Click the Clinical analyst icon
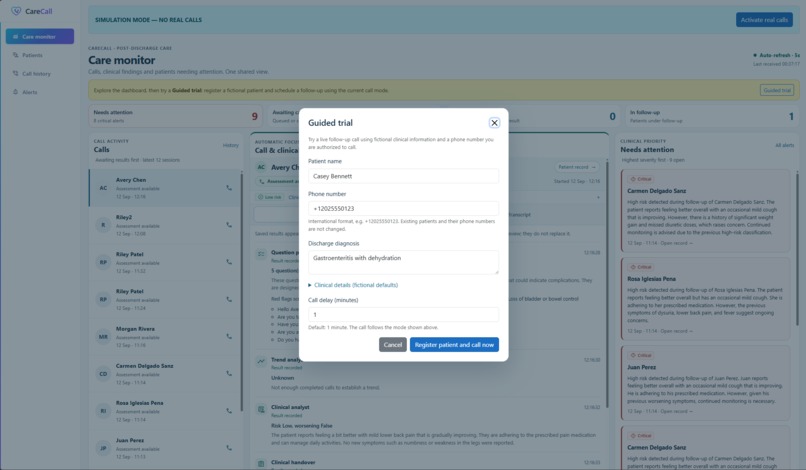806x470 pixels. coord(261,409)
